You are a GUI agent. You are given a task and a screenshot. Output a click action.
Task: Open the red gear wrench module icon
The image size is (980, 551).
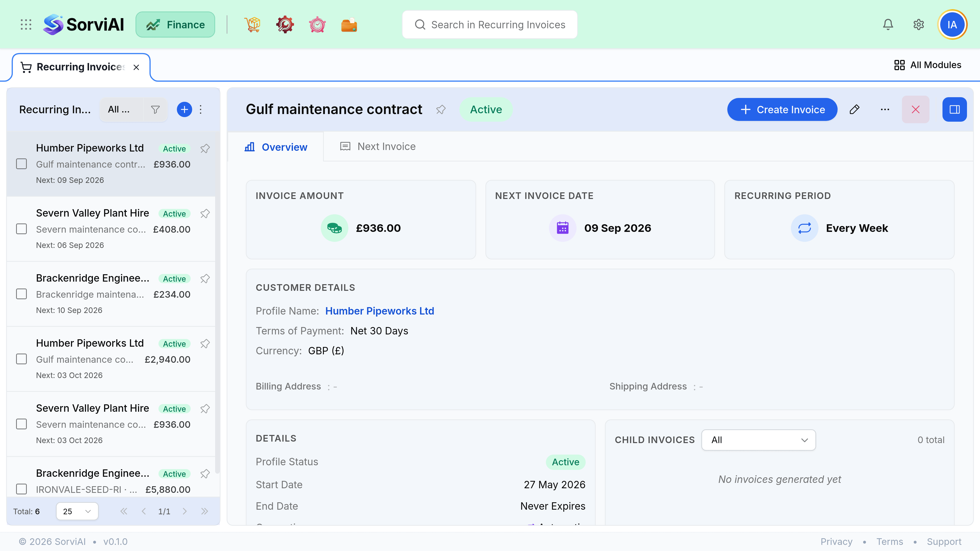285,25
